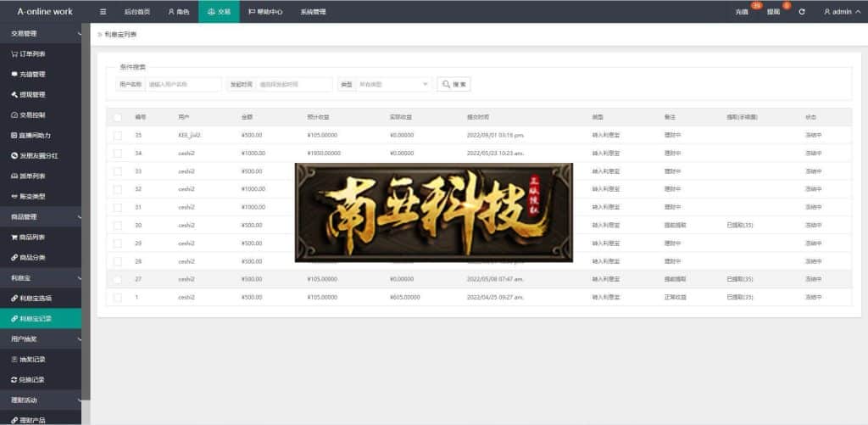
Task: Click the refresh icon in top bar
Action: pyautogui.click(x=802, y=12)
